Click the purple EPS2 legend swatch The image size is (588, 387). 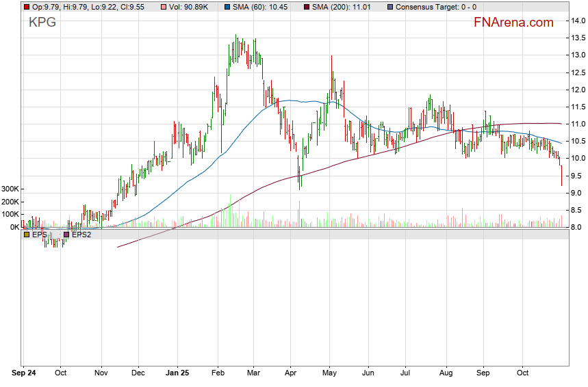pyautogui.click(x=66, y=235)
